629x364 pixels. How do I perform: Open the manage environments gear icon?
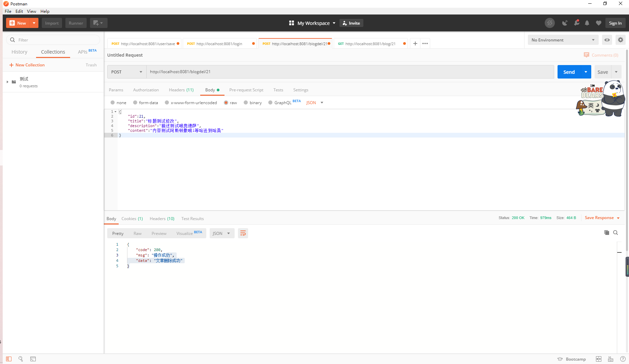[621, 40]
